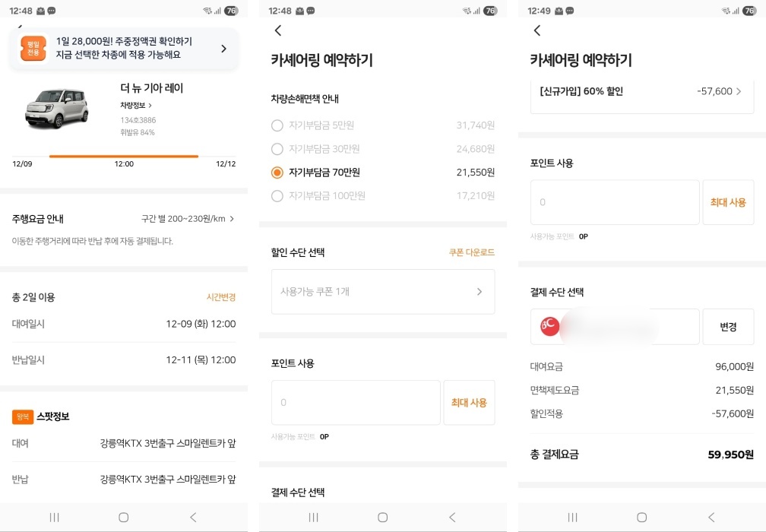Tap 대여일시 12-09 (화) 12:00 value

click(x=201, y=324)
